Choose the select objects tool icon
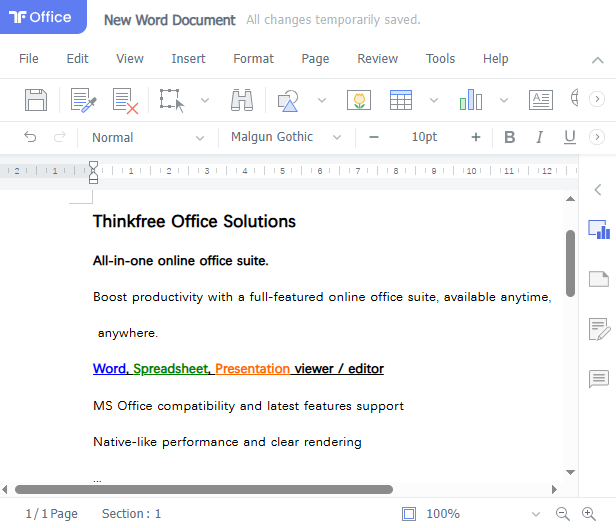Screen dimensions: 616x528 click(172, 100)
